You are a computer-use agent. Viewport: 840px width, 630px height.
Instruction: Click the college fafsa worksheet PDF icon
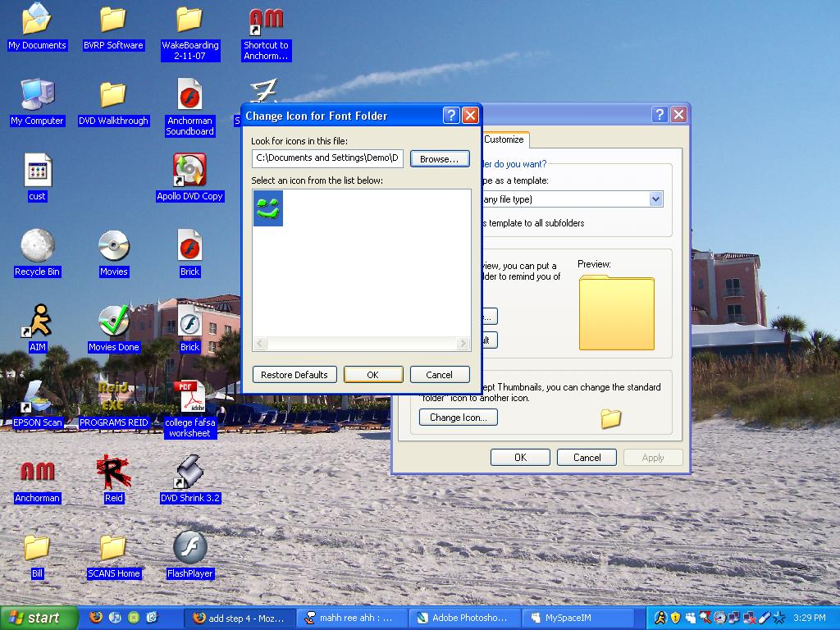point(189,396)
